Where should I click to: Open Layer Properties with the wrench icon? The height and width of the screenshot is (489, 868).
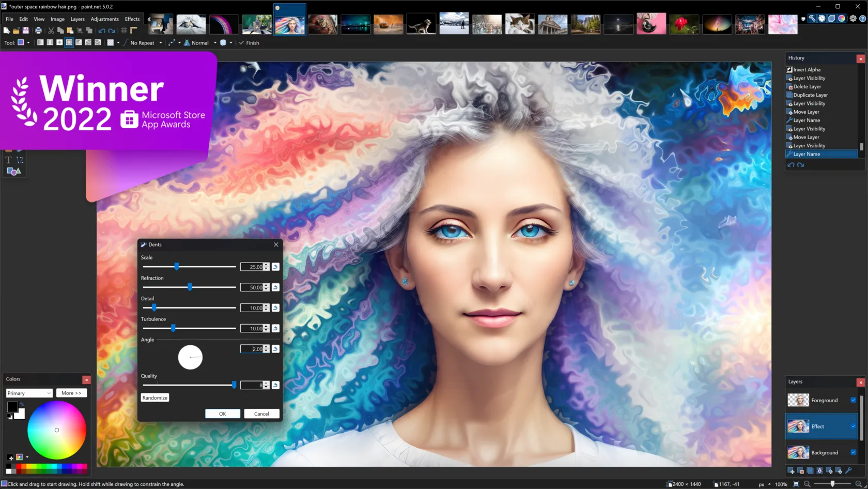[x=849, y=471]
